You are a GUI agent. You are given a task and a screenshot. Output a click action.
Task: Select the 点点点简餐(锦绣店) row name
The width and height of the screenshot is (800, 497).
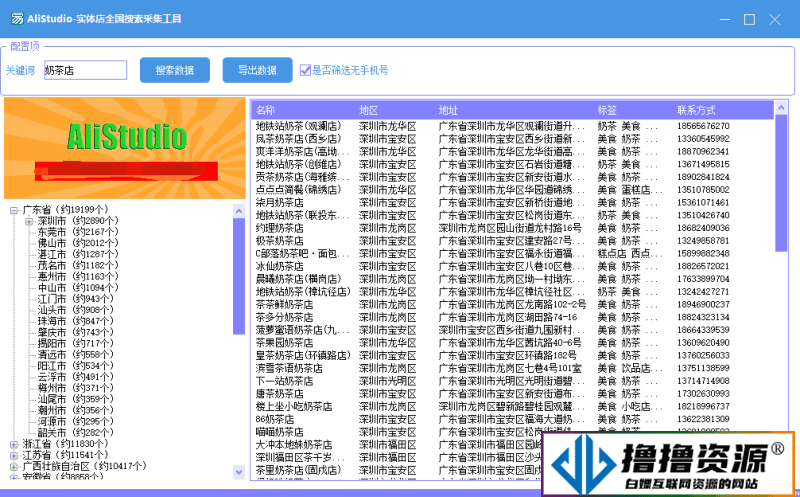(x=298, y=190)
